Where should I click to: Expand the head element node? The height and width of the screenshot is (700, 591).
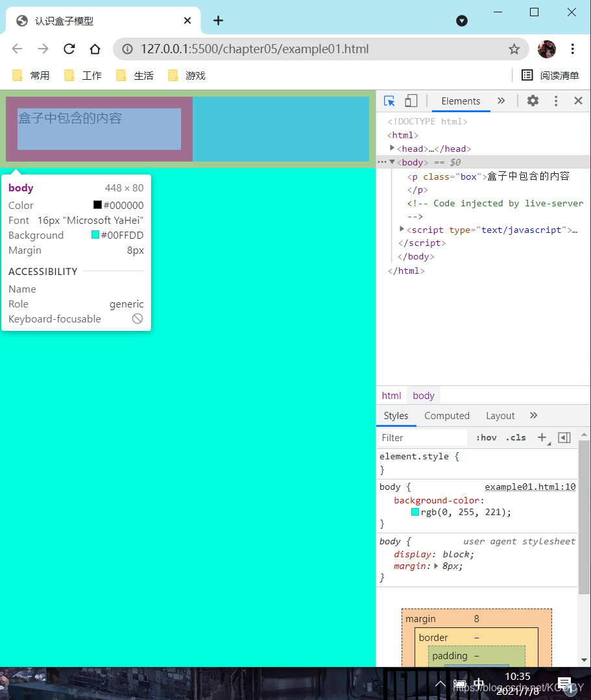coord(392,148)
